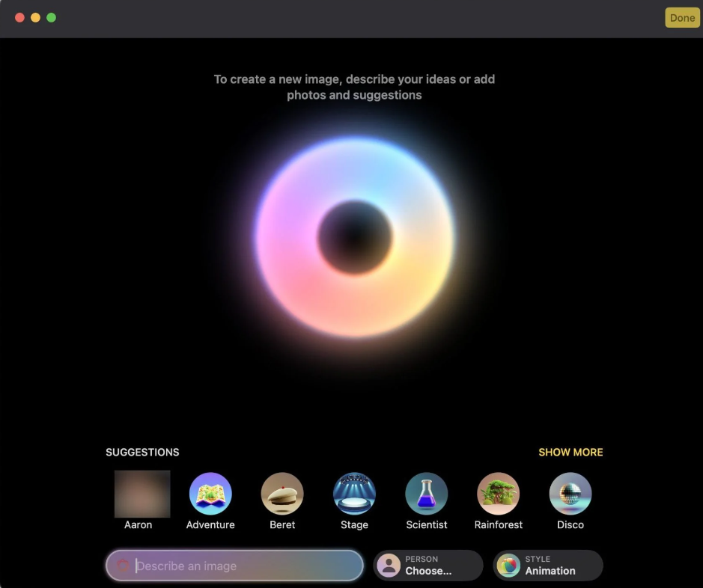The image size is (703, 588).
Task: Click the person silhouette icon beside Choose
Action: coord(389,566)
